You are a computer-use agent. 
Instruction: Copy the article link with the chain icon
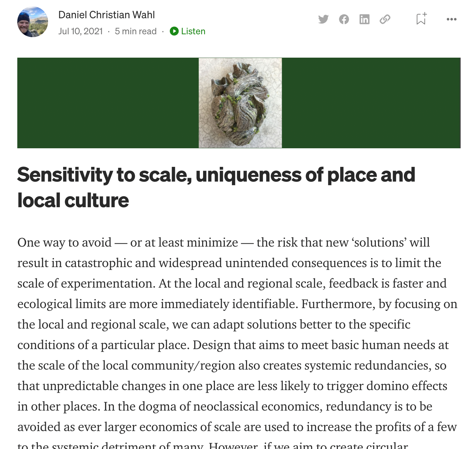pyautogui.click(x=385, y=19)
